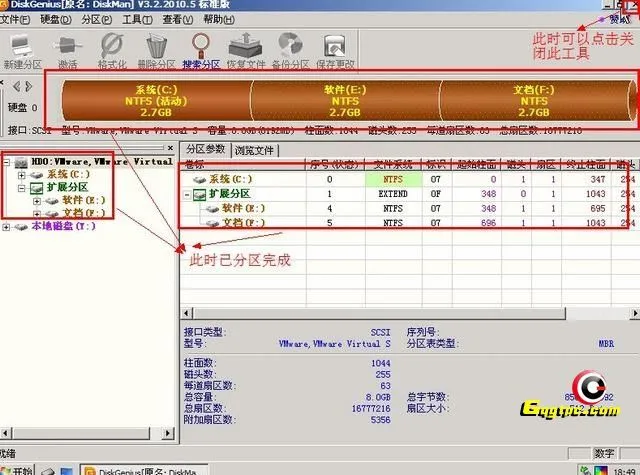Screen dimensions: 640x475
Task: Open the 分区(P) menu
Action: tap(97, 20)
